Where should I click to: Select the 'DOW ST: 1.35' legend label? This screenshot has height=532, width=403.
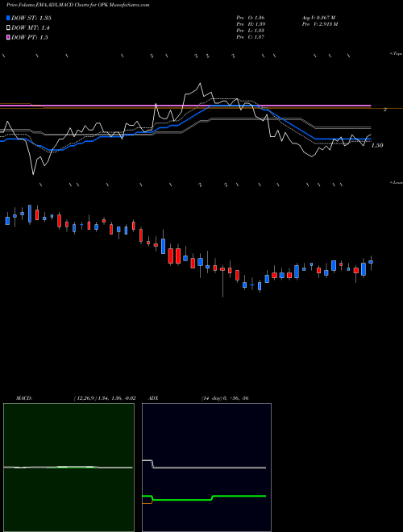tap(31, 18)
